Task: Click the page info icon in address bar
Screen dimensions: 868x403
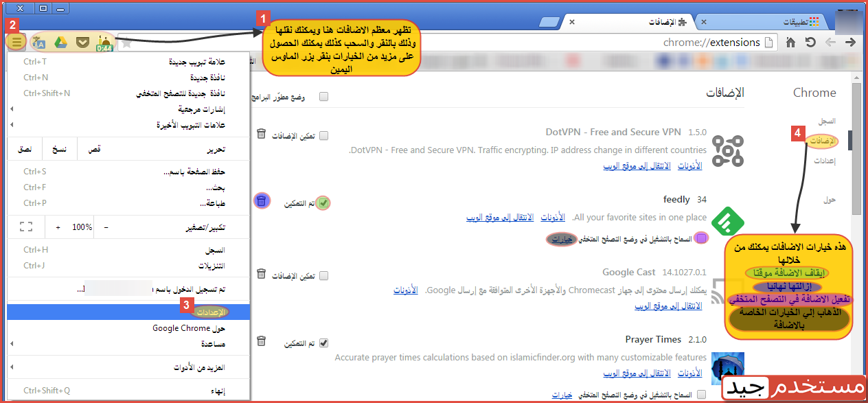Action: tap(769, 43)
